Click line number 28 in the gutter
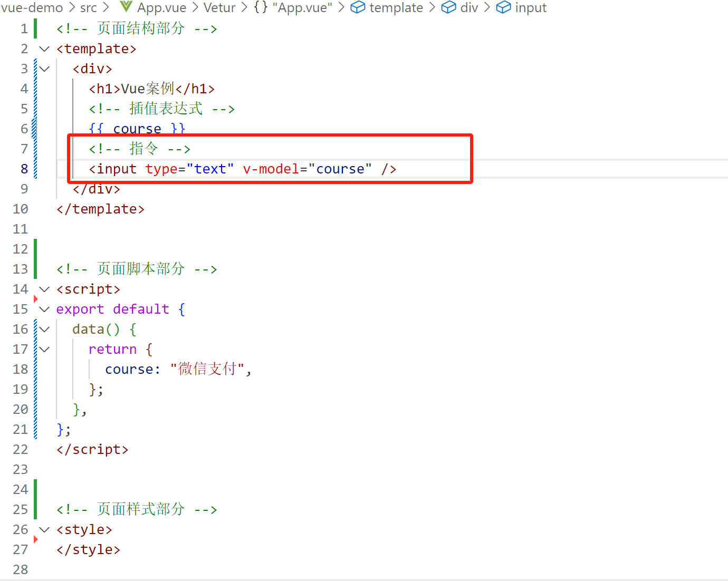The image size is (728, 581). (x=21, y=569)
